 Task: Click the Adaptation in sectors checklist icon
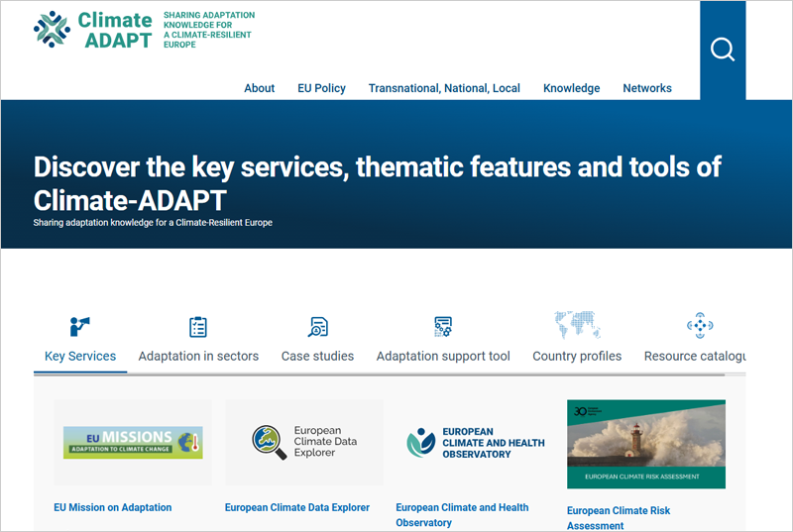click(x=197, y=326)
